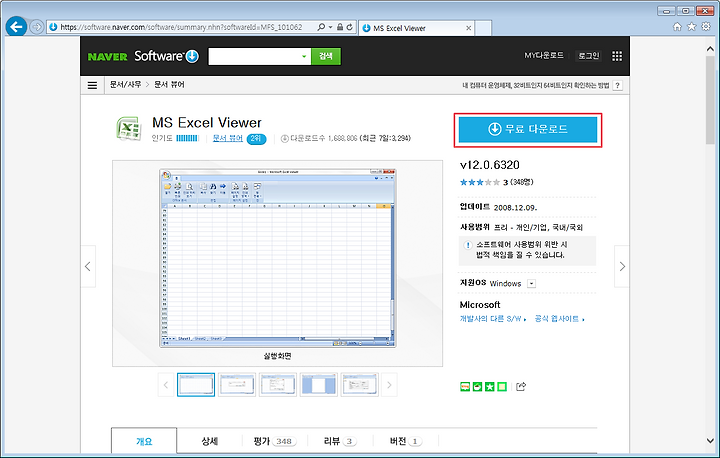Click the large Excel Viewer preview image

tap(277, 258)
